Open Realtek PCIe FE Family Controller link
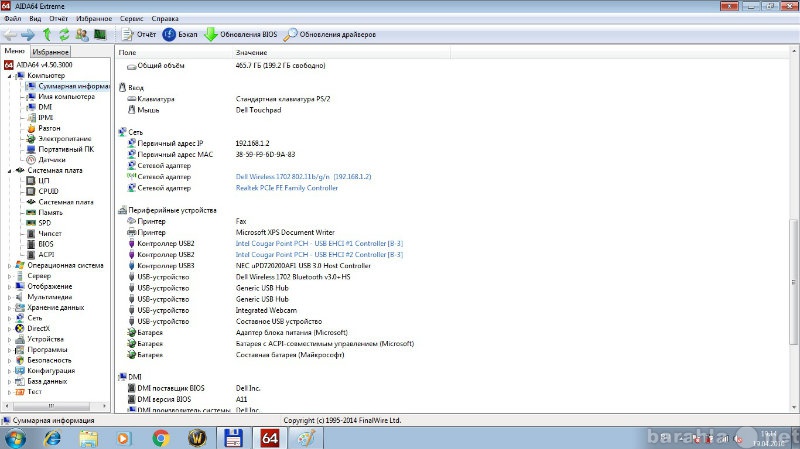The image size is (800, 449). point(286,188)
